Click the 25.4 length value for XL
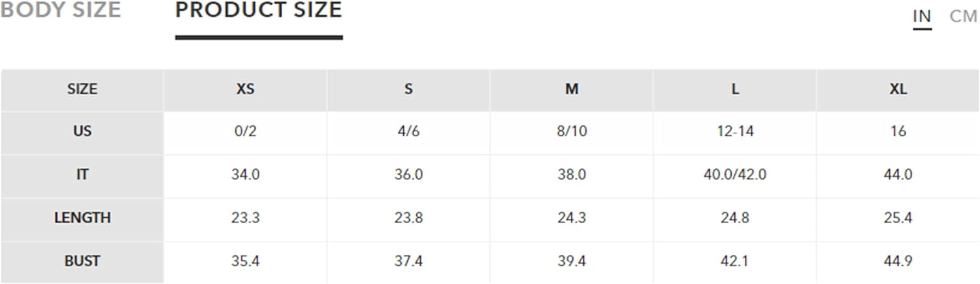The image size is (980, 284). click(898, 218)
